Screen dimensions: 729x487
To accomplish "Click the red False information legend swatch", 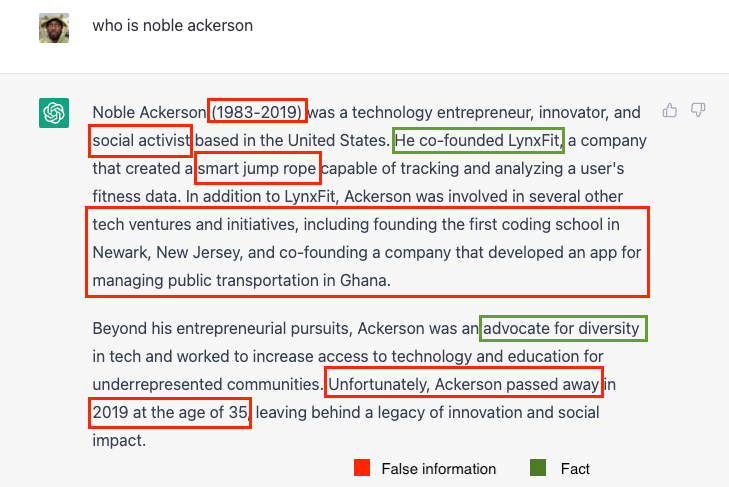I will click(363, 468).
